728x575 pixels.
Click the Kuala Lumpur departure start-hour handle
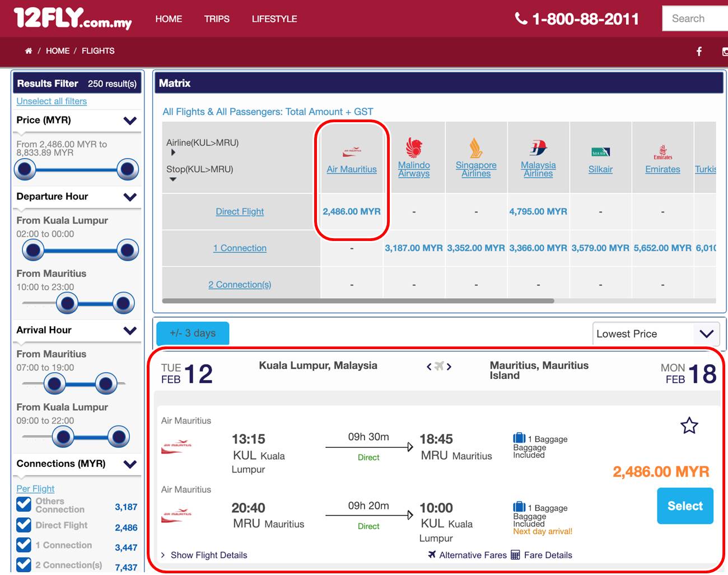click(33, 250)
